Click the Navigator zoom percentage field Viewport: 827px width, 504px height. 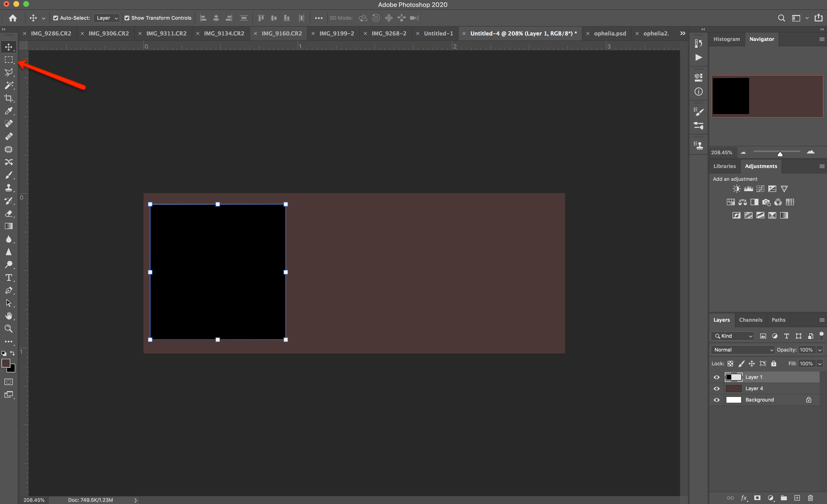(x=722, y=152)
